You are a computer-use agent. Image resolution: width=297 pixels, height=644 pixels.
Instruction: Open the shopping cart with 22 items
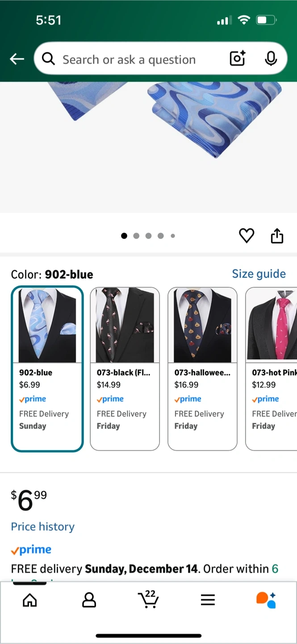coord(148,599)
